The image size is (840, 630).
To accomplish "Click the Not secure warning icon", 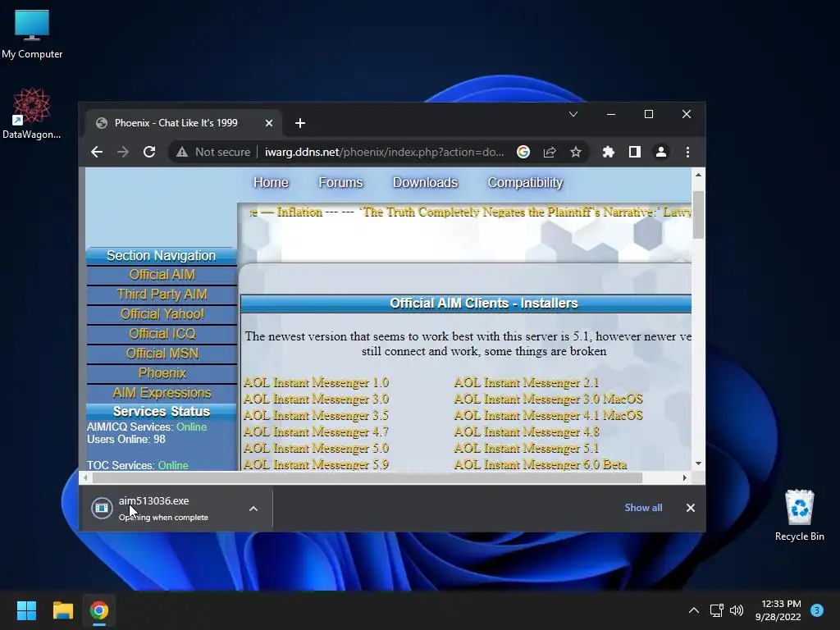I will click(182, 152).
